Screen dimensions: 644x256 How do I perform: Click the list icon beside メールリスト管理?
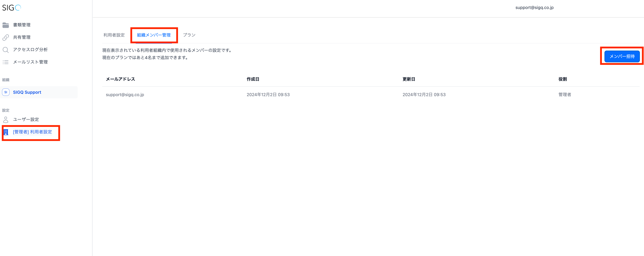(x=6, y=62)
